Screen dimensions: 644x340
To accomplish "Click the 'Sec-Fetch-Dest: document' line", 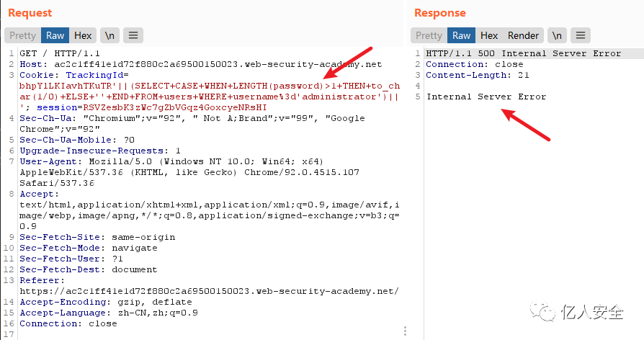I will tap(89, 270).
